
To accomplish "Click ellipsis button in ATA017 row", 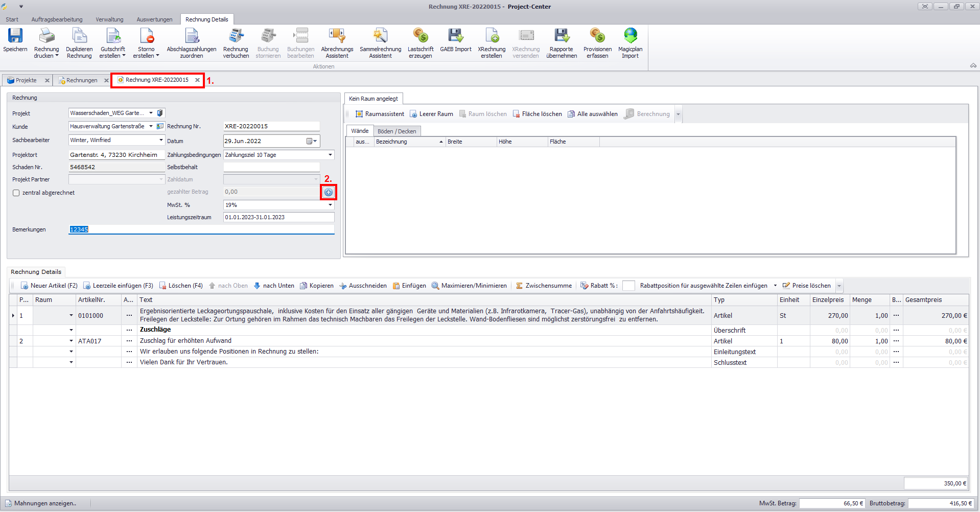I will [129, 341].
